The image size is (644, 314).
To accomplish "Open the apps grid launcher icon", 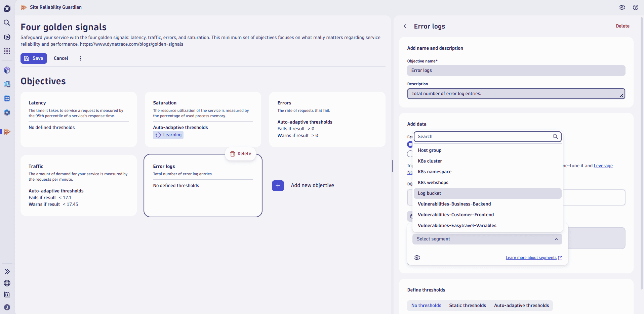I will point(7,51).
